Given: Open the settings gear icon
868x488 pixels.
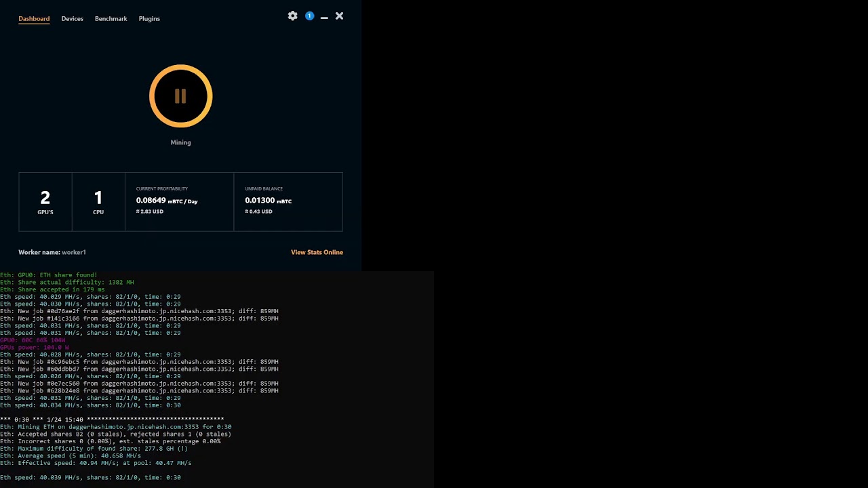Looking at the screenshot, I should (292, 16).
